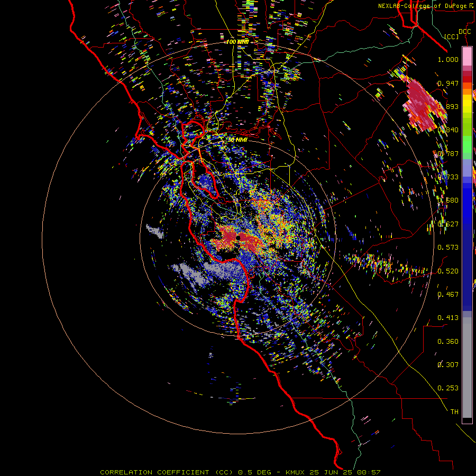Select the 0.733 scale value
The image size is (476, 476).
coord(448,177)
